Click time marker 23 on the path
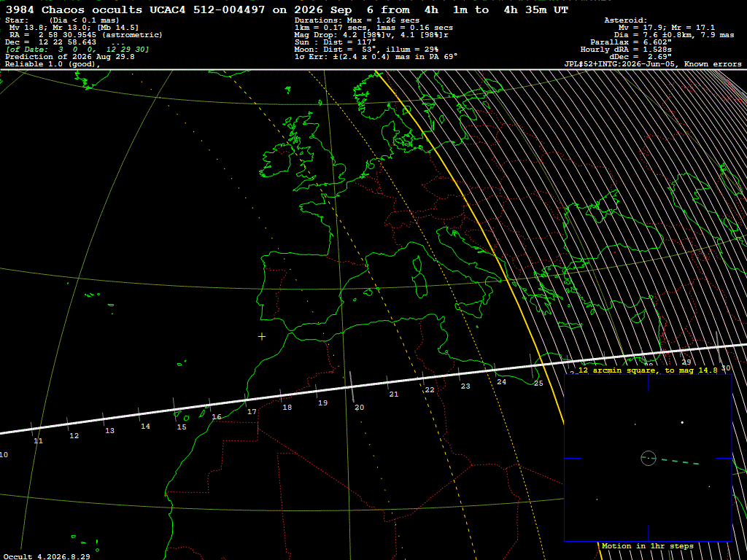This screenshot has width=747, height=560. (465, 386)
